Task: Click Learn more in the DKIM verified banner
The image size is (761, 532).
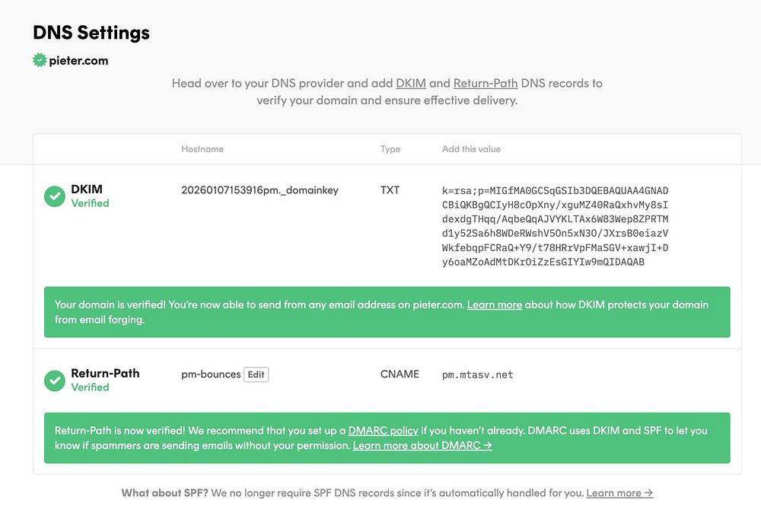Action: click(x=494, y=304)
